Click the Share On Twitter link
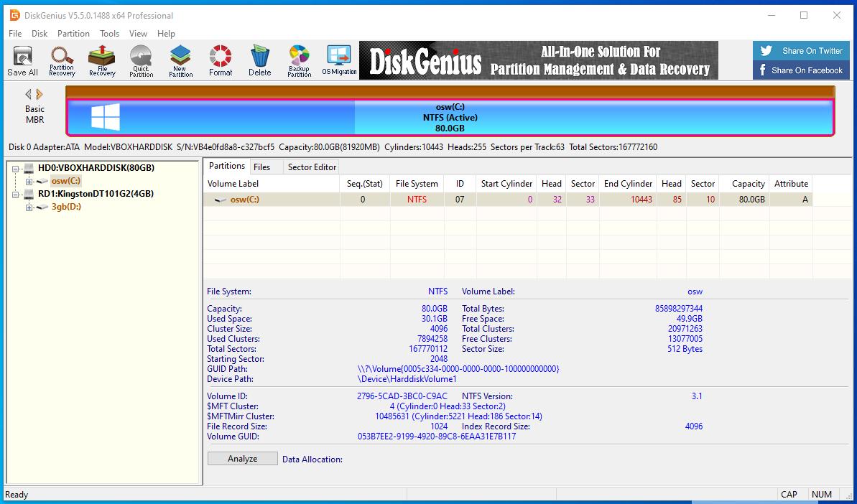857x504 pixels. click(801, 51)
